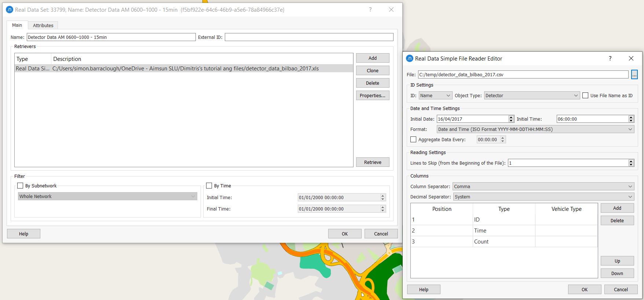Viewport: 644px width, 300px height.
Task: Switch to the Attributes tab
Action: point(43,25)
